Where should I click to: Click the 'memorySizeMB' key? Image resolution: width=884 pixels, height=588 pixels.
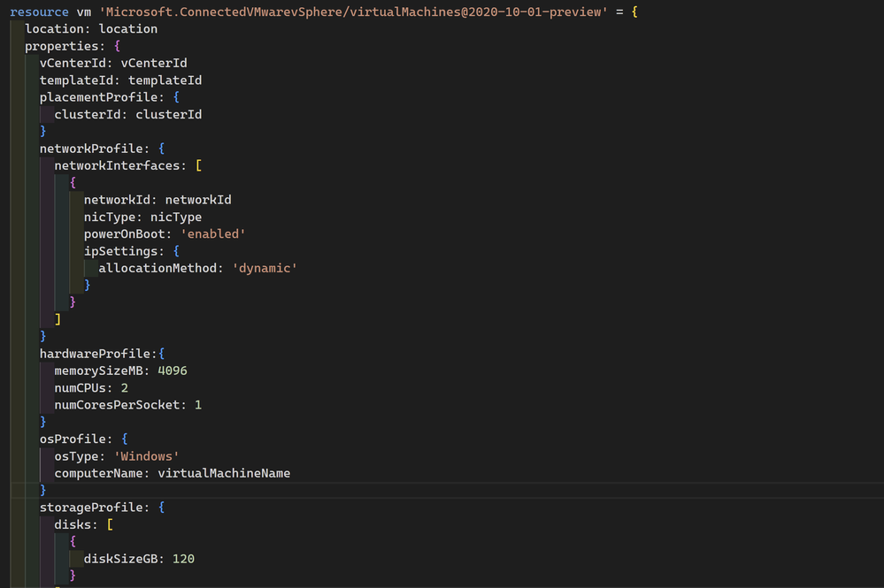point(98,370)
